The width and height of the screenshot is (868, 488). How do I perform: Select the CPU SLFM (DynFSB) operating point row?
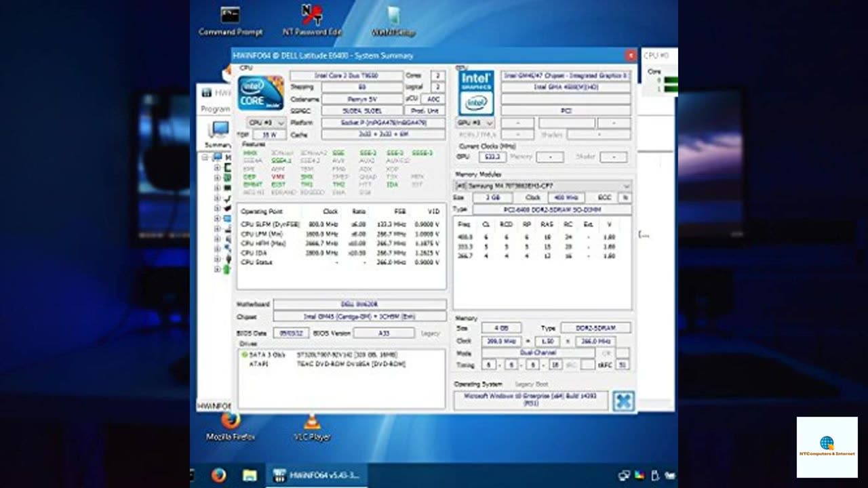(x=341, y=224)
